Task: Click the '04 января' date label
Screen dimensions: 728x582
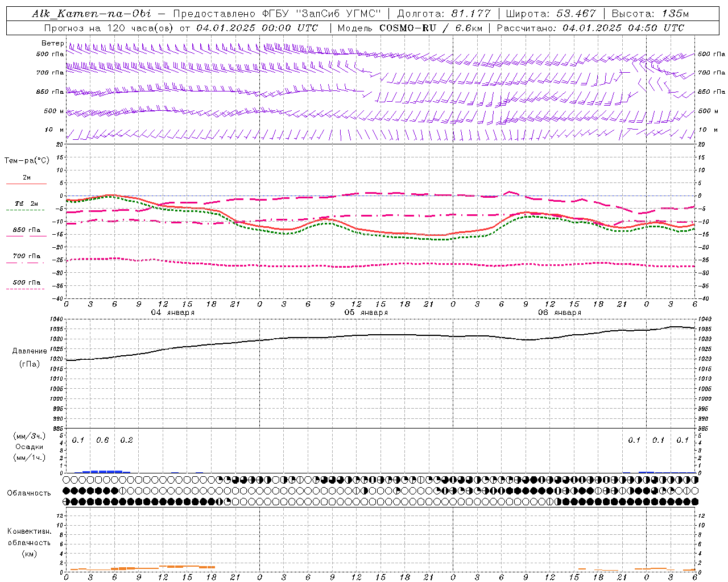Action: (x=172, y=312)
